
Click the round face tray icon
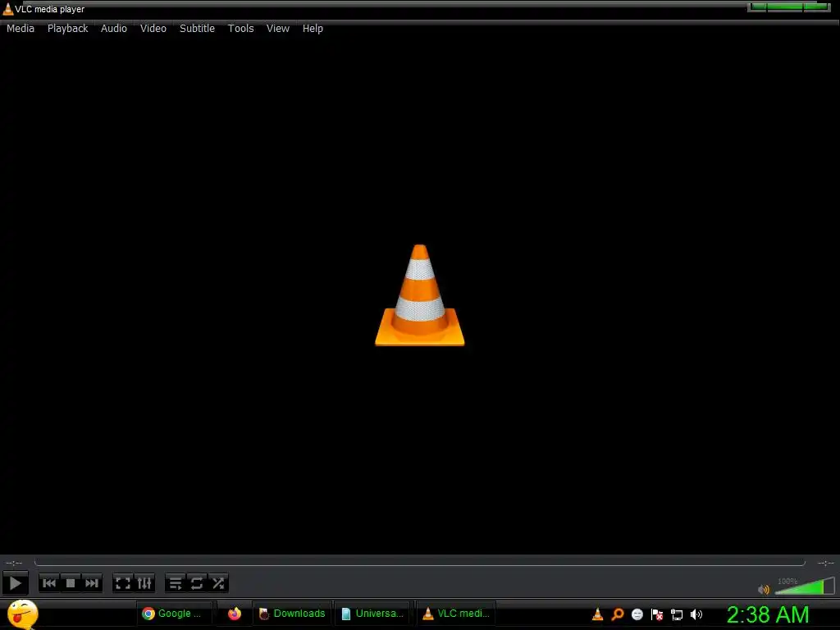click(x=637, y=614)
